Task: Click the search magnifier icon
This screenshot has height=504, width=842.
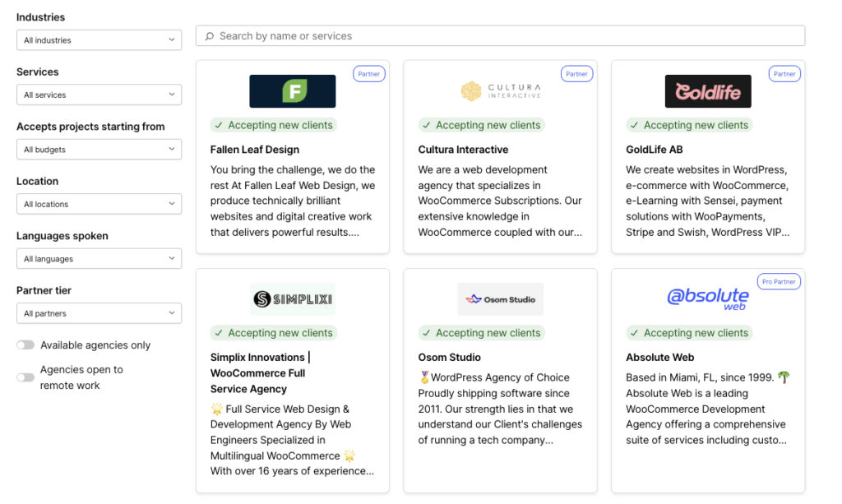Action: 209,35
